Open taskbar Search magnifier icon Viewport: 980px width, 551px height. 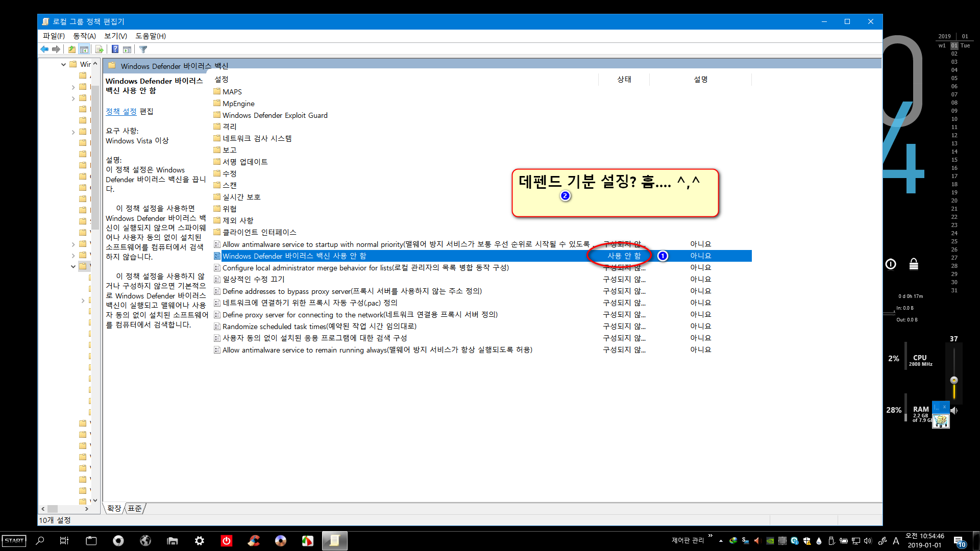40,541
